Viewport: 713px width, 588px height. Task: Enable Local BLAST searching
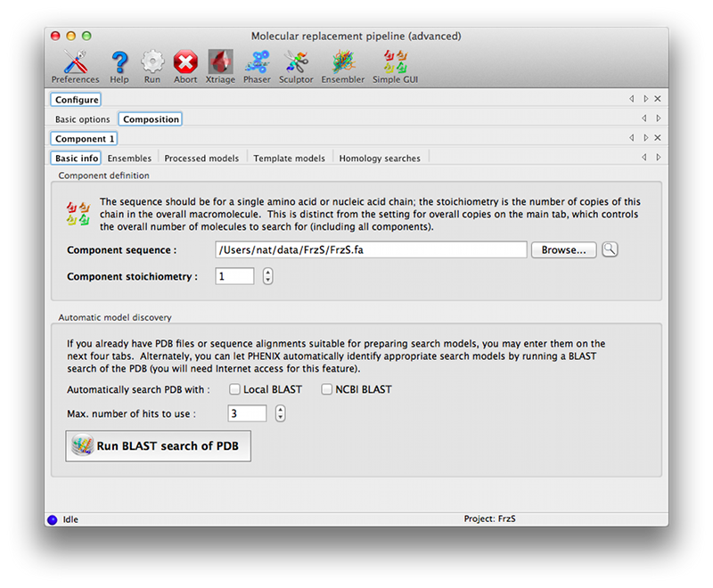235,389
